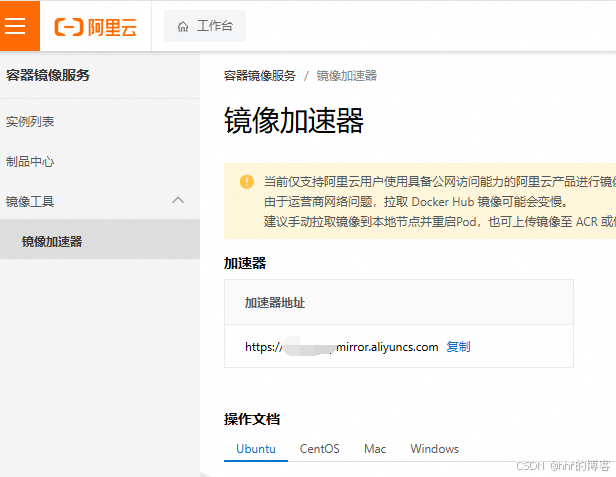Image resolution: width=616 pixels, height=477 pixels.
Task: Click the 操作文档 section heading
Action: tap(252, 419)
